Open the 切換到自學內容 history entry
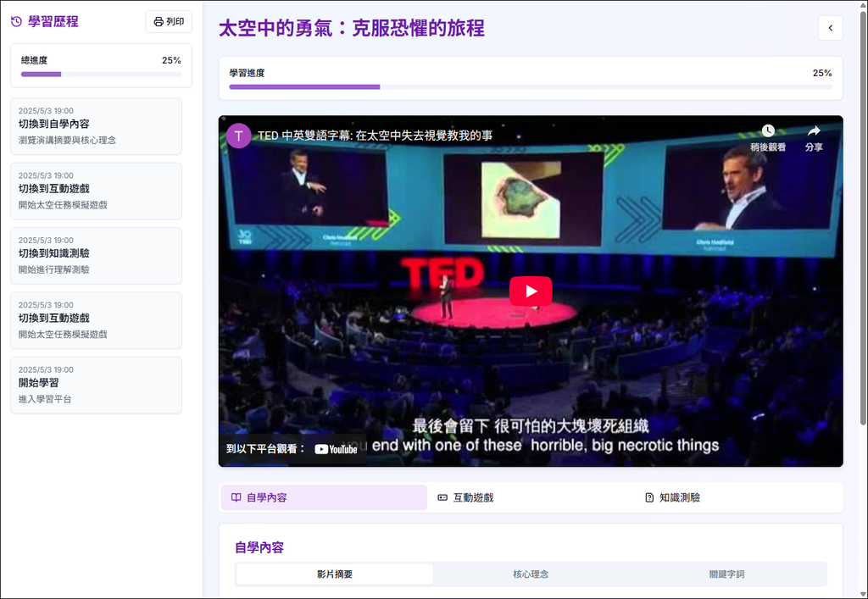 (x=97, y=126)
